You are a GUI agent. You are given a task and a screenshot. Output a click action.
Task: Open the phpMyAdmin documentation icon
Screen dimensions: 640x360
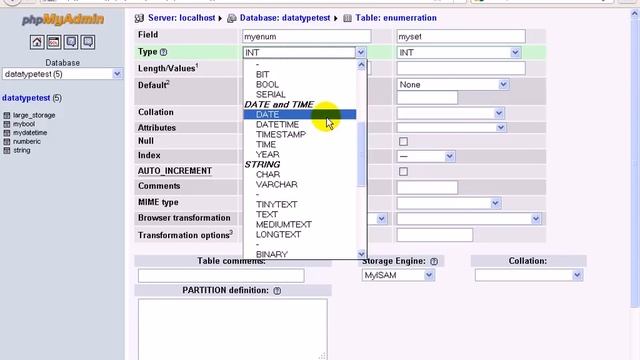point(71,42)
